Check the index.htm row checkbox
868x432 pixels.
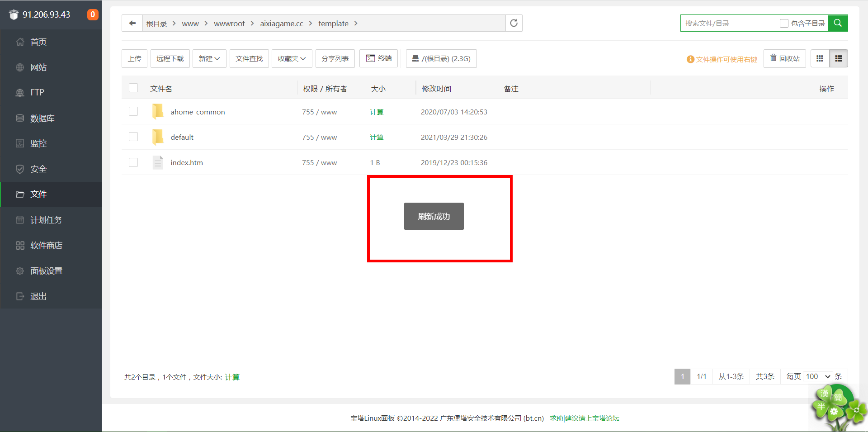(x=133, y=162)
